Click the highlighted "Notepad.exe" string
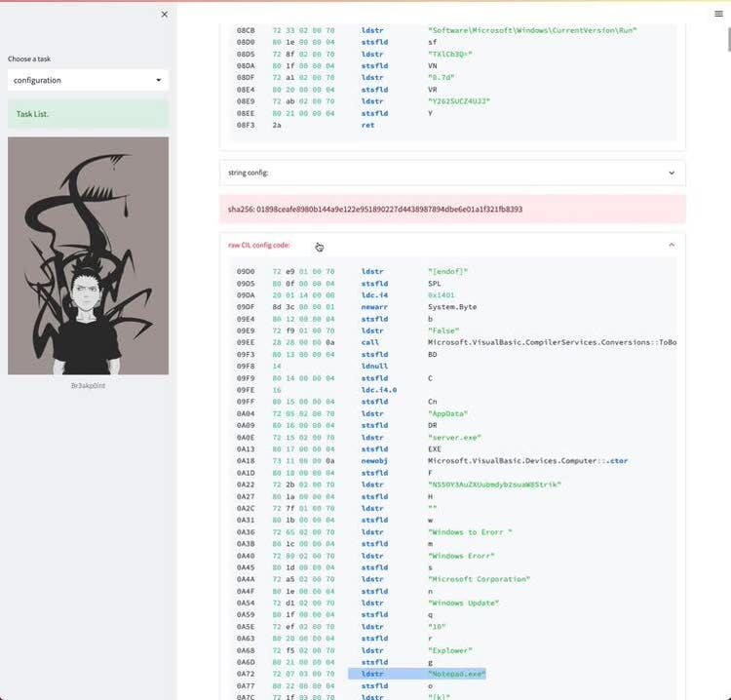Viewport: 731px width, 700px height. click(456, 674)
